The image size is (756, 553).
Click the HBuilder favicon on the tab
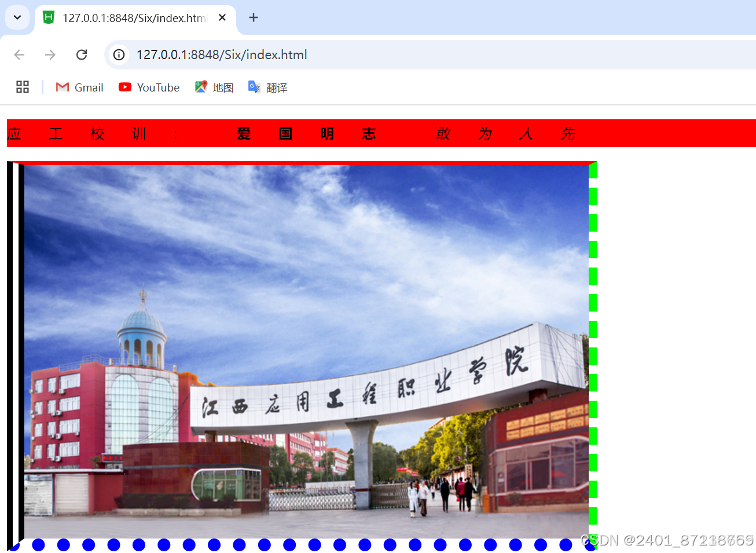49,17
